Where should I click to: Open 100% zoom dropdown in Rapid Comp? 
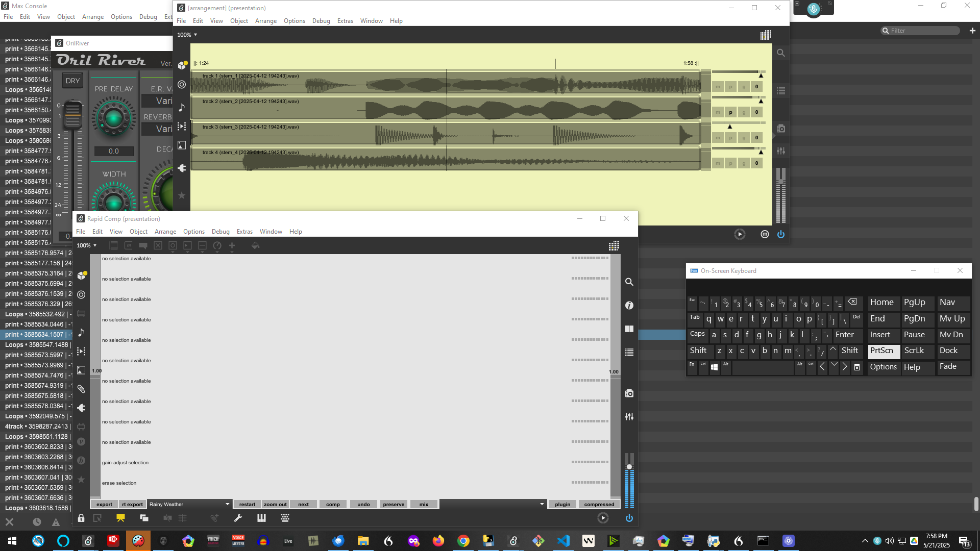pos(87,245)
